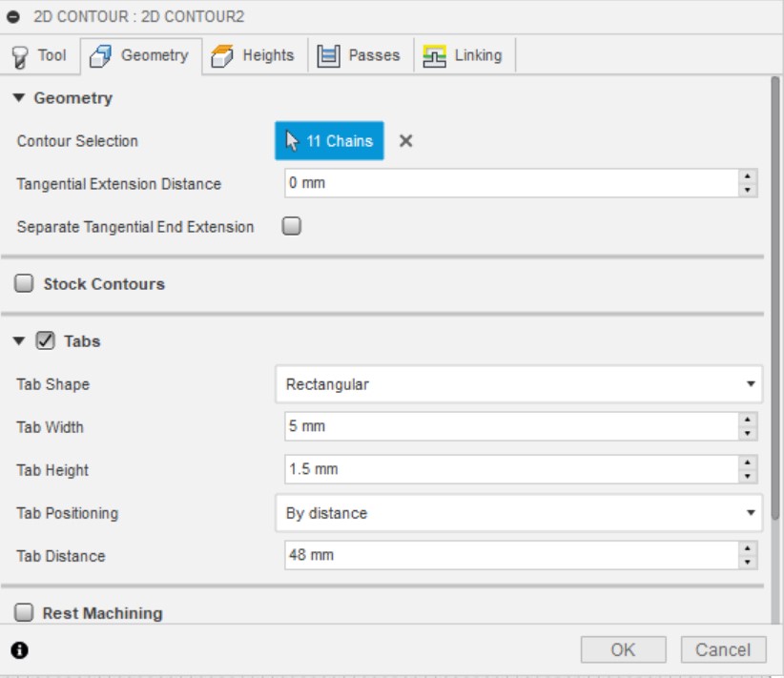
Task: Open the Tab Positioning dropdown
Action: pos(519,513)
